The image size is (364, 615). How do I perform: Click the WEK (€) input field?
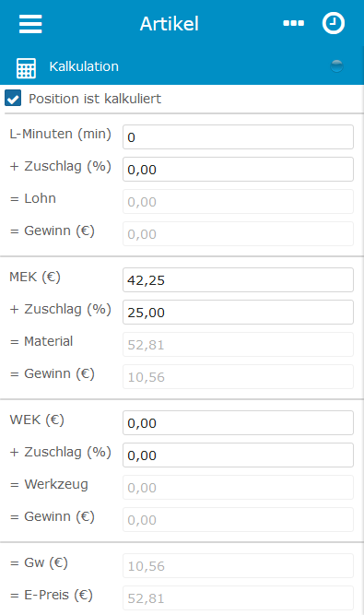coord(239,422)
